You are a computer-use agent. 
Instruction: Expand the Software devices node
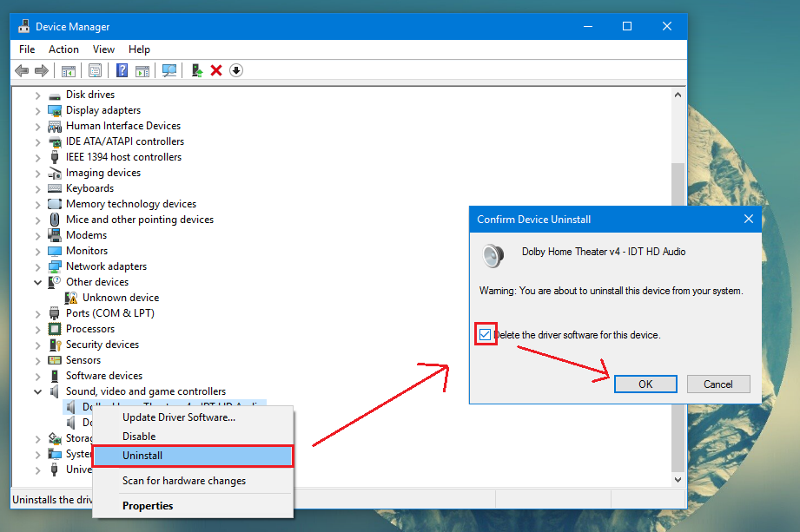coord(37,378)
